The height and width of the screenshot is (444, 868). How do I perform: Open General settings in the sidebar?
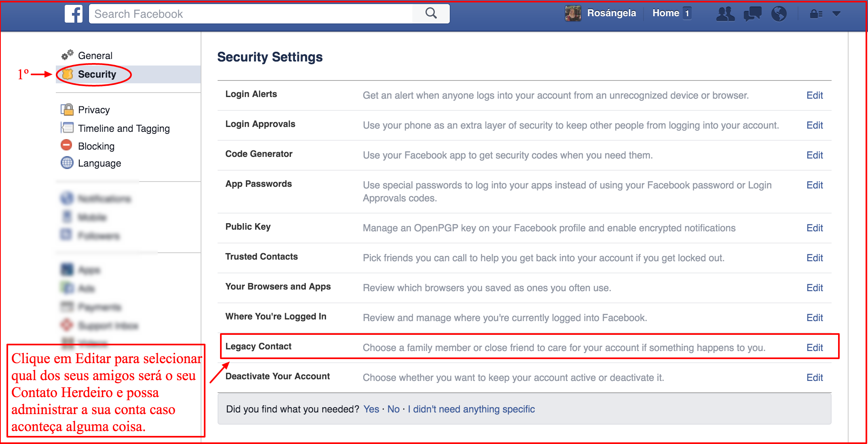click(95, 56)
